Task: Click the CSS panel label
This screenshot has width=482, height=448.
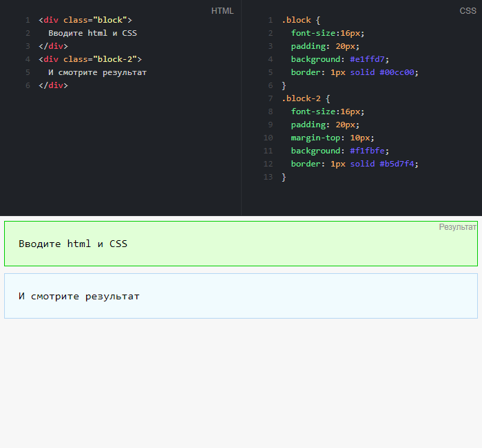Action: click(468, 11)
